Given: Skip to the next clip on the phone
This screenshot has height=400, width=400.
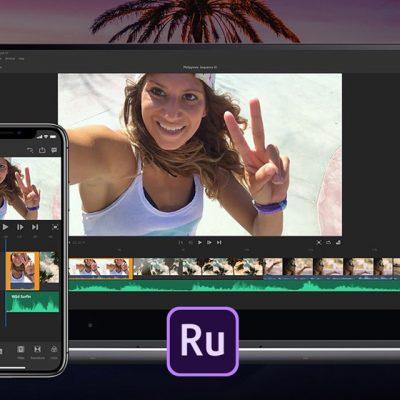Looking at the screenshot, I should point(35,227).
